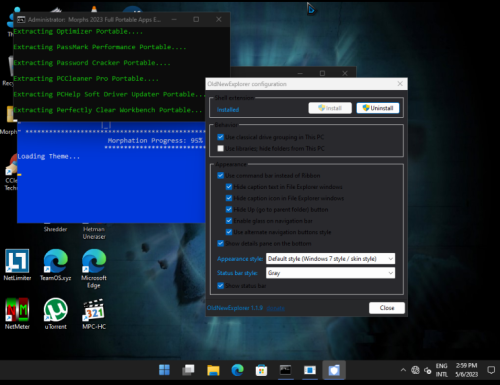Toggle Show details pane on the bottom
Image resolution: width=500 pixels, height=385 pixels.
(x=220, y=243)
